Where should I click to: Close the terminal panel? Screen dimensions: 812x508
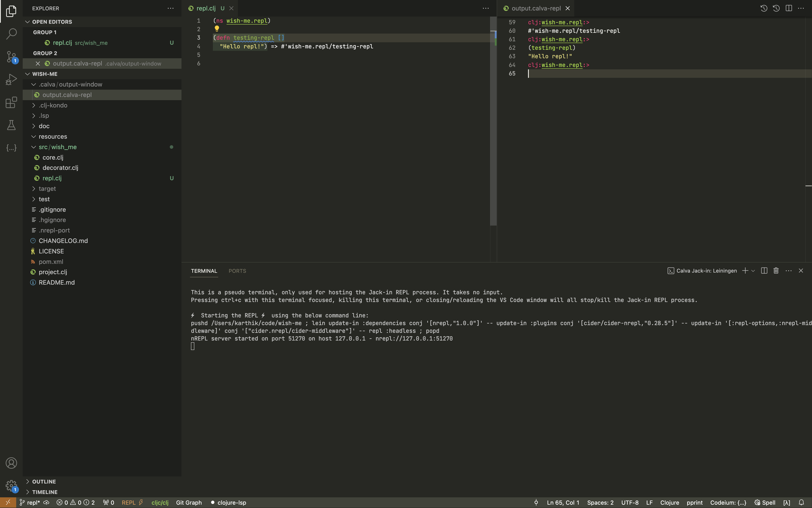coord(801,271)
